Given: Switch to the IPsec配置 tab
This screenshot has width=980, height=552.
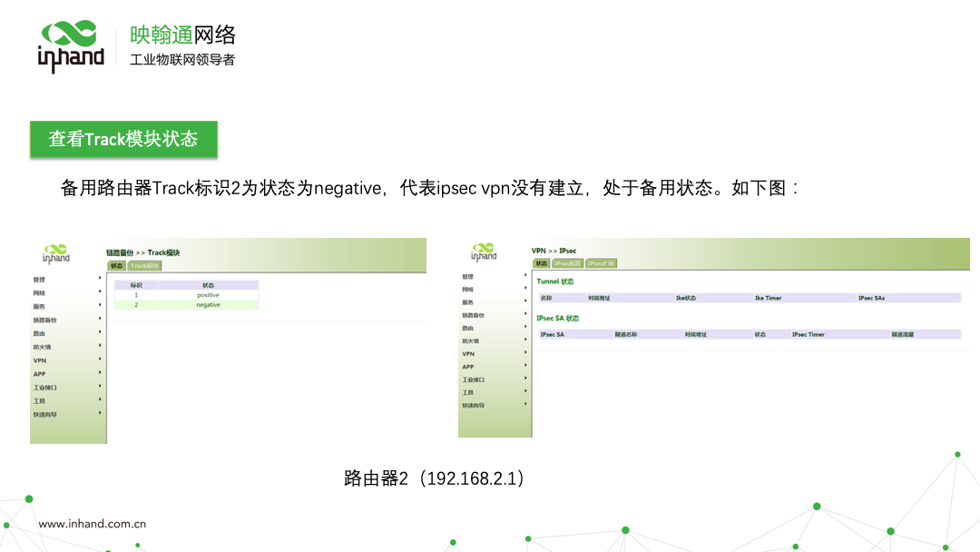Looking at the screenshot, I should 568,263.
